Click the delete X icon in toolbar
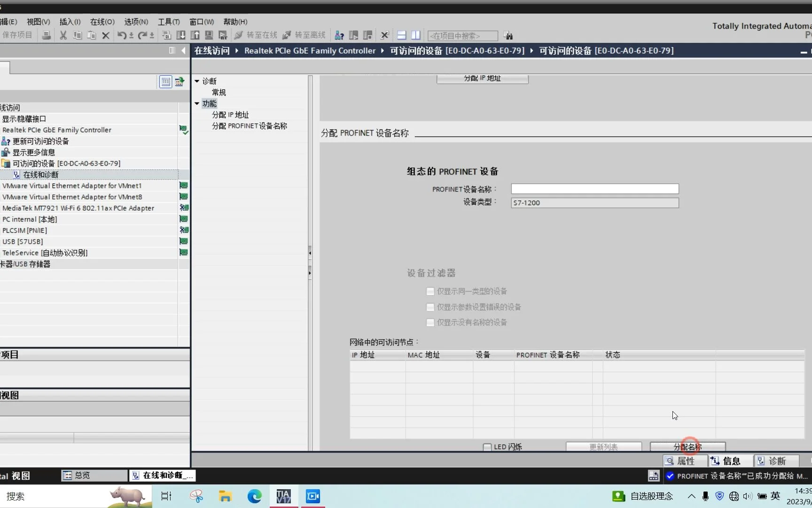Screen dimensions: 812x508 tap(106, 35)
